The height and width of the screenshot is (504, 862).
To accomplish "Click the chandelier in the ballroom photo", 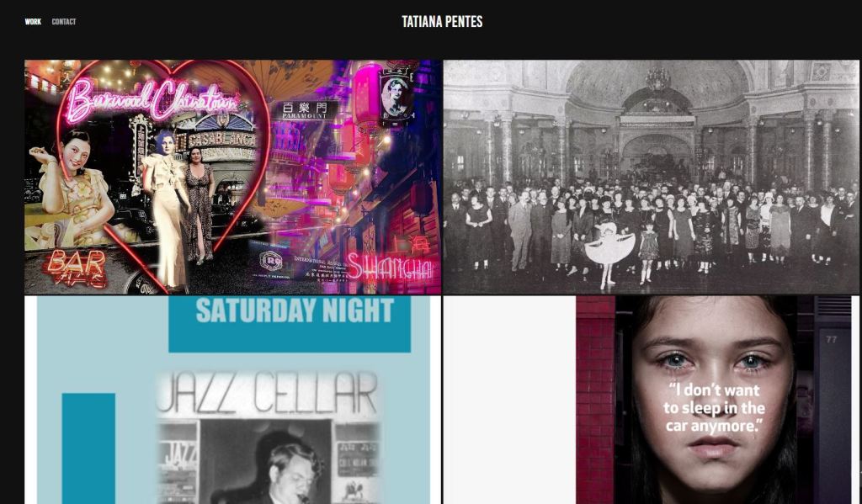I will (x=657, y=79).
